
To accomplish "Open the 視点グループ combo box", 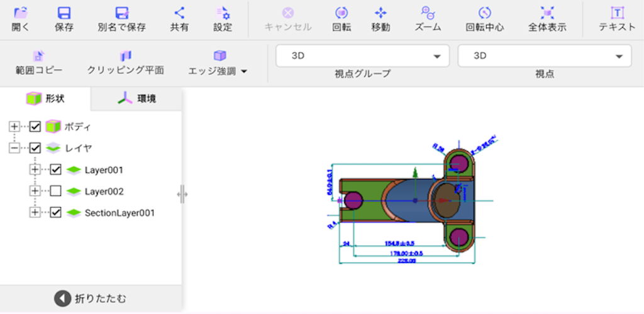I will pyautogui.click(x=363, y=56).
